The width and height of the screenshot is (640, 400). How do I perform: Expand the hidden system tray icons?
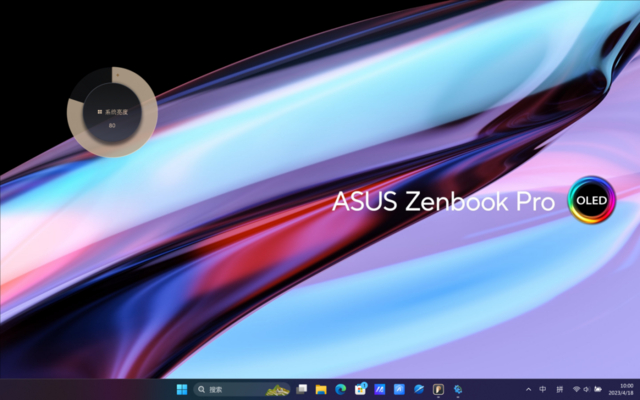pos(528,389)
